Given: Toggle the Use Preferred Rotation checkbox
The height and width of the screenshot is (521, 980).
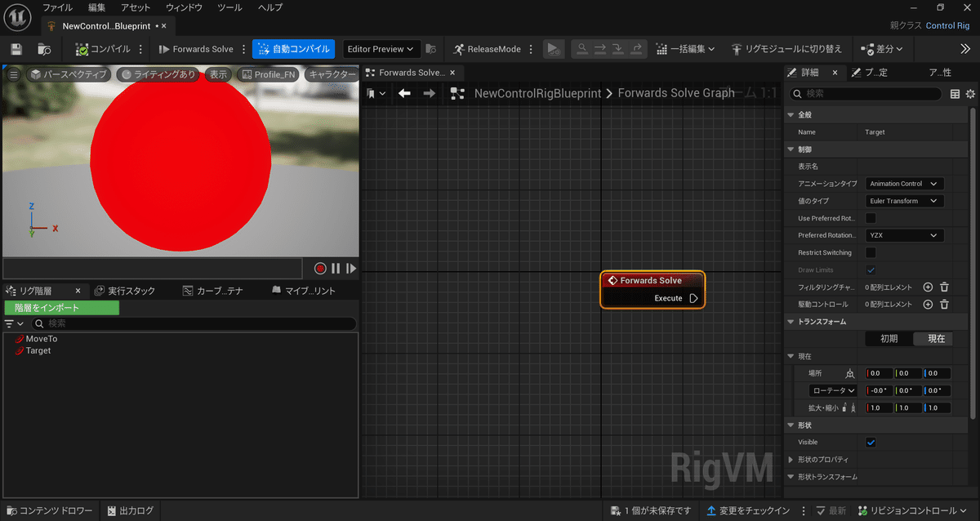Looking at the screenshot, I should click(871, 218).
